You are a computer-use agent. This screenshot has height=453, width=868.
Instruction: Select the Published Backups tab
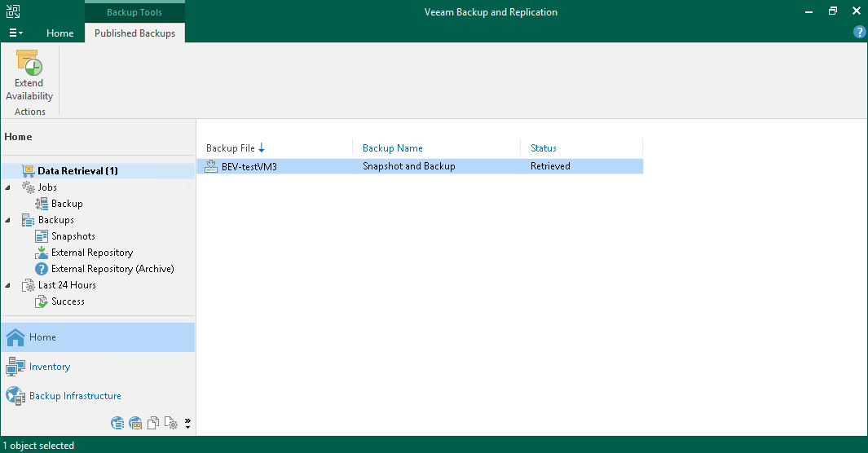click(134, 33)
